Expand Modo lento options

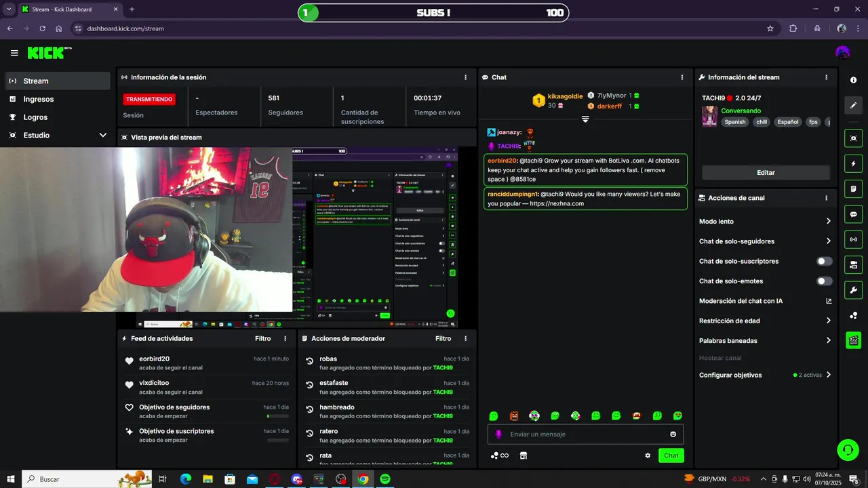(829, 222)
